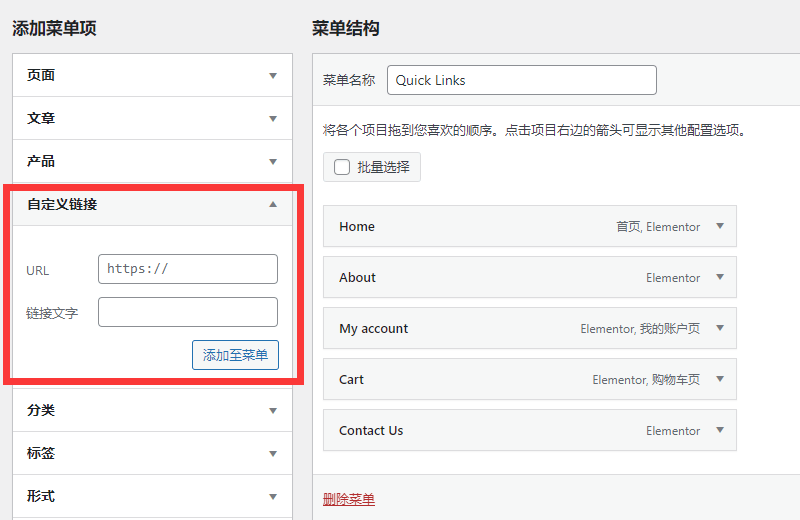The image size is (800, 520).
Task: Click the 链接文字 text field
Action: point(188,312)
